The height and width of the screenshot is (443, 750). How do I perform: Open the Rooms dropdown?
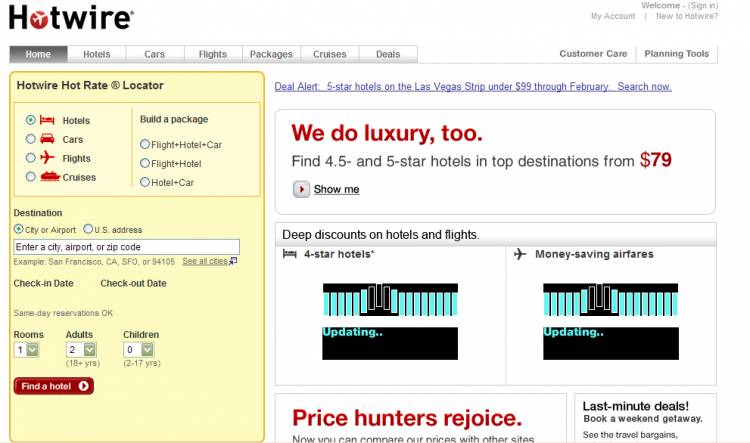[26, 350]
